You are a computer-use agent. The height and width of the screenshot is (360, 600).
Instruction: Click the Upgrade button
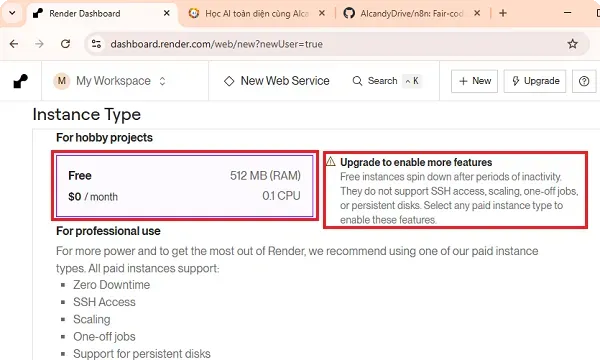coord(535,81)
